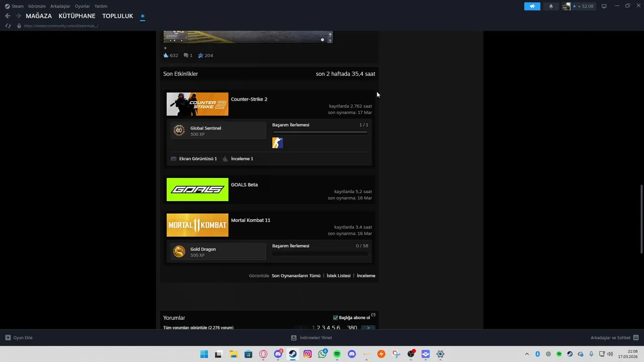Open the Arkadaşlar menu
644x362 pixels.
pyautogui.click(x=60, y=6)
